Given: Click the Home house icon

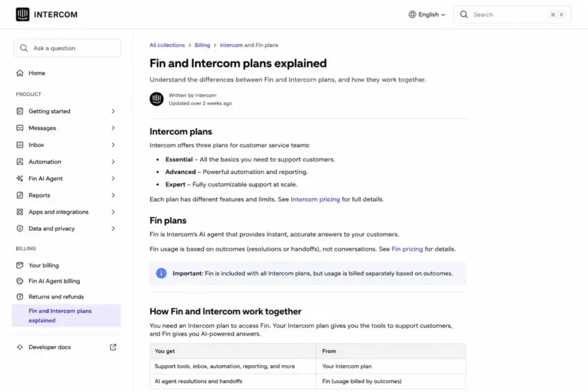Looking at the screenshot, I should [x=20, y=73].
